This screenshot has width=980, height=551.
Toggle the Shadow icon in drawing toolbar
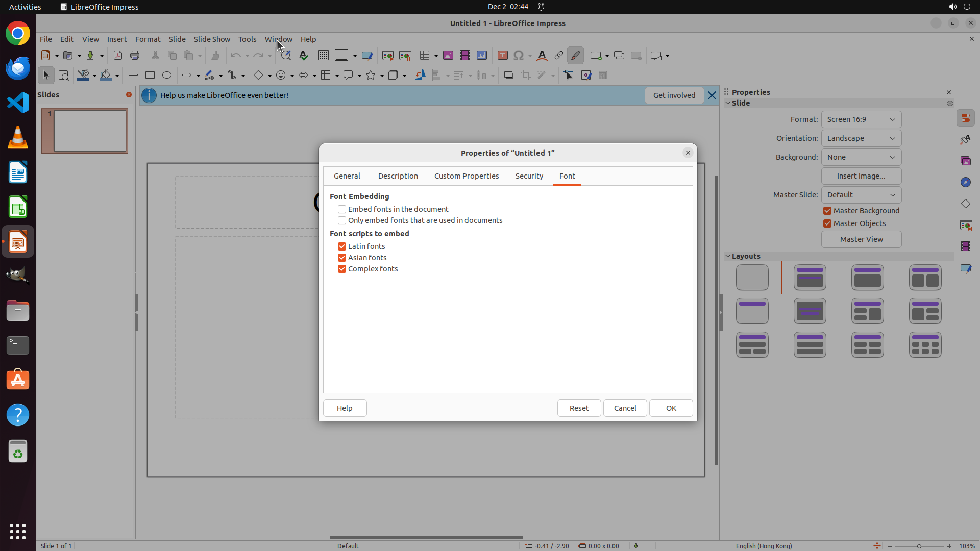(508, 75)
